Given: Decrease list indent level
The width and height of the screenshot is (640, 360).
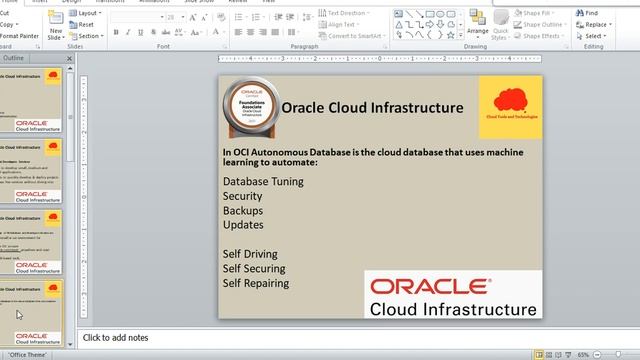Looking at the screenshot, I should point(278,17).
